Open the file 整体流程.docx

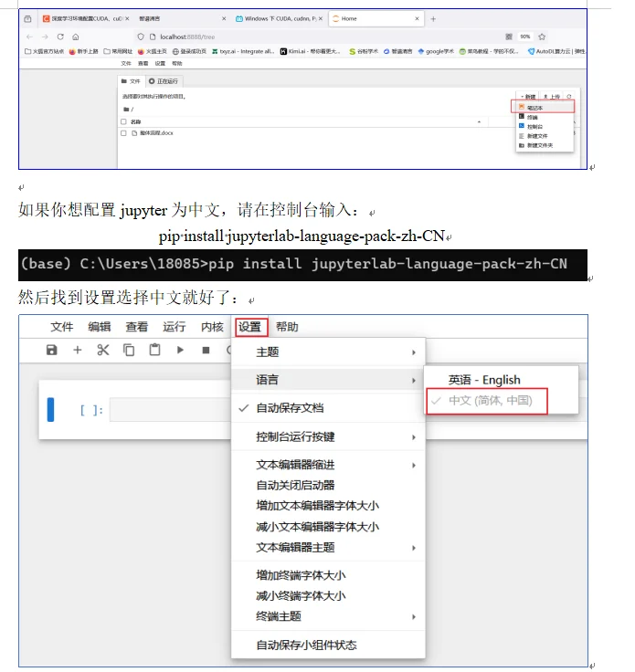click(x=156, y=133)
